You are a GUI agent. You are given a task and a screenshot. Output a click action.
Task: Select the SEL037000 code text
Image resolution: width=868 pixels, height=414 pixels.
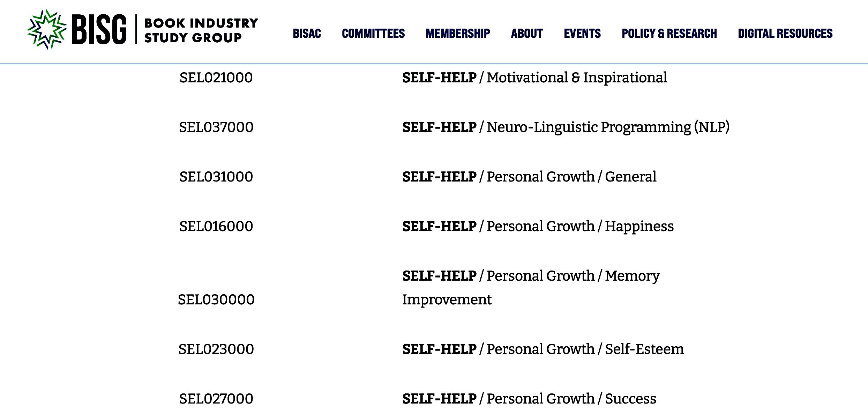coord(216,127)
